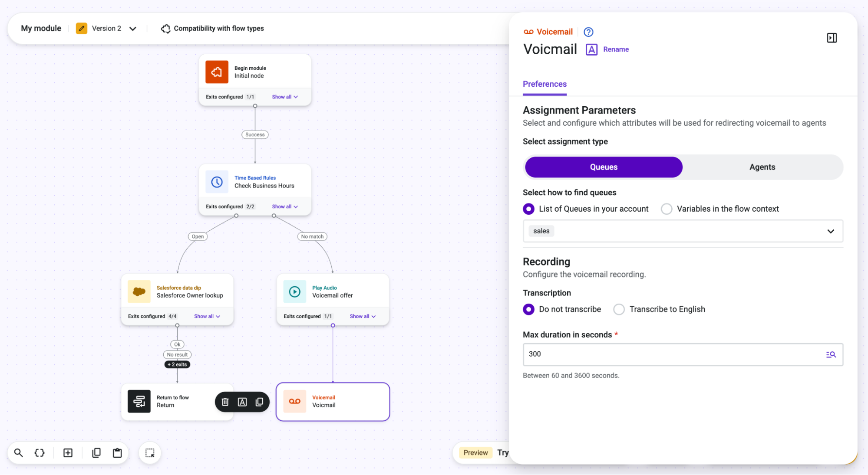
Task: Click Max duration in seconds input field
Action: point(683,354)
